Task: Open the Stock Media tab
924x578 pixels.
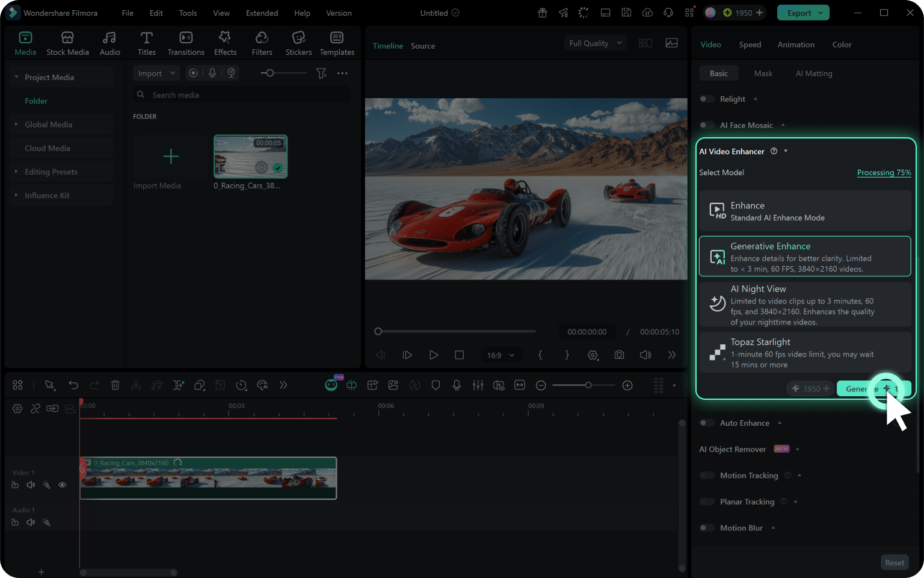Action: pyautogui.click(x=67, y=44)
